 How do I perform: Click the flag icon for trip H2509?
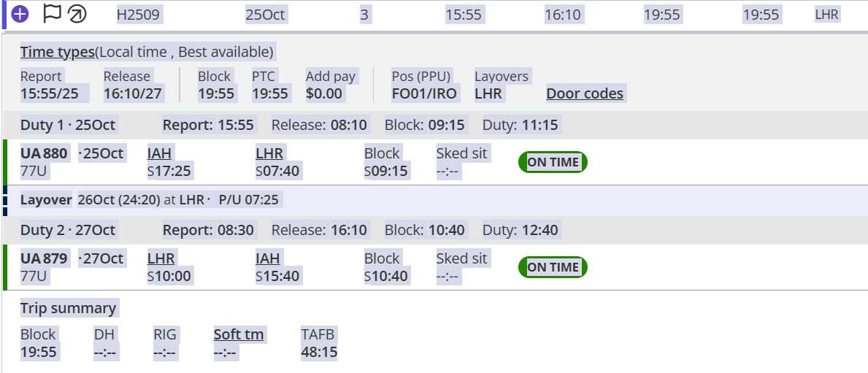pyautogui.click(x=52, y=14)
